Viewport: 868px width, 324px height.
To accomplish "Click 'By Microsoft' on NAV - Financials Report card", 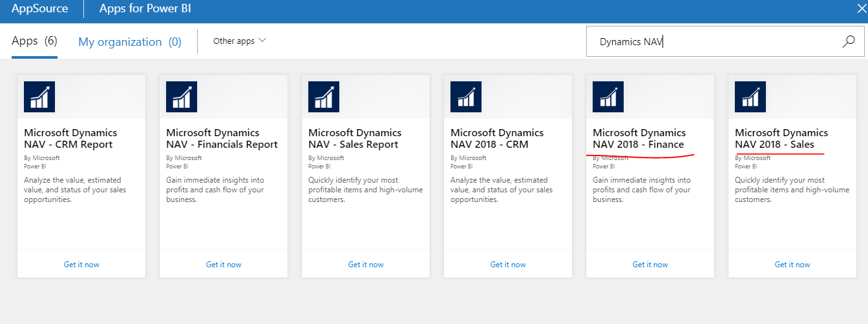I will [184, 158].
